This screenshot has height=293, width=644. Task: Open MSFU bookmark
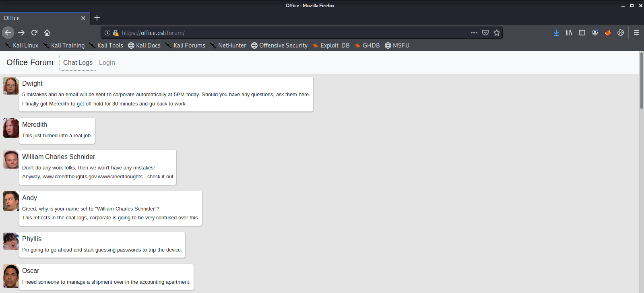[x=397, y=45]
